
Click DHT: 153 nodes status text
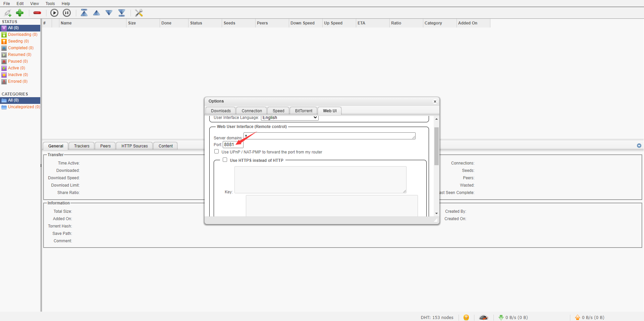[437, 317]
